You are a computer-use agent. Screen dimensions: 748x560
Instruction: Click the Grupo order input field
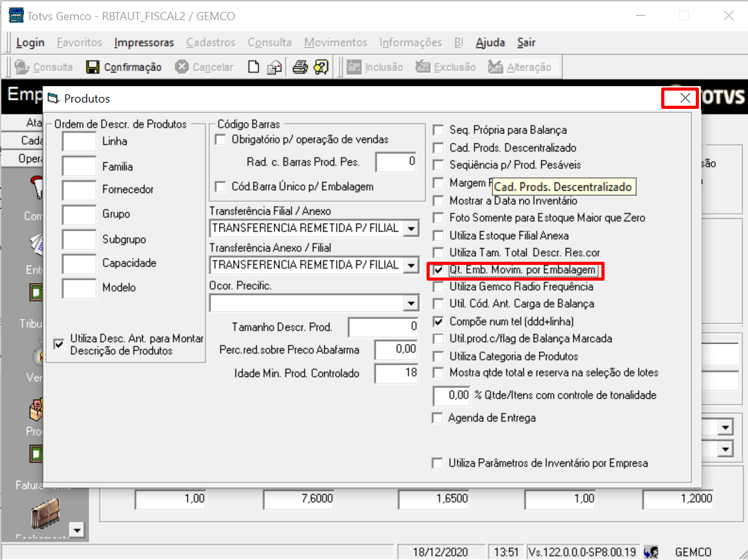pos(79,215)
